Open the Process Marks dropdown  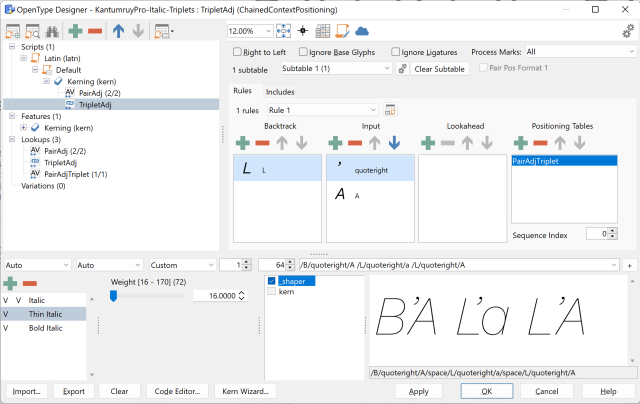(580, 52)
